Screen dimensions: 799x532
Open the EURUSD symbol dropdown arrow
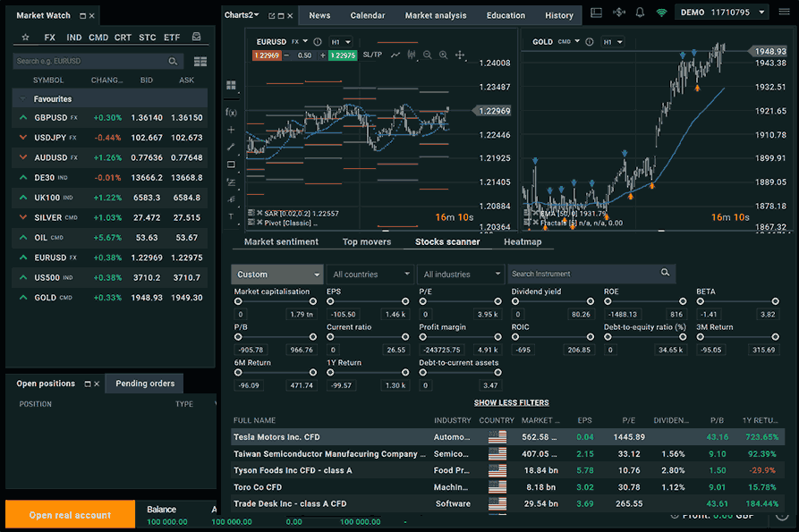click(x=305, y=41)
